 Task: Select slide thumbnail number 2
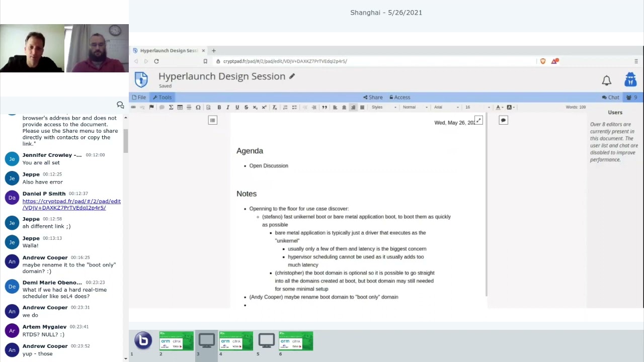pyautogui.click(x=176, y=341)
